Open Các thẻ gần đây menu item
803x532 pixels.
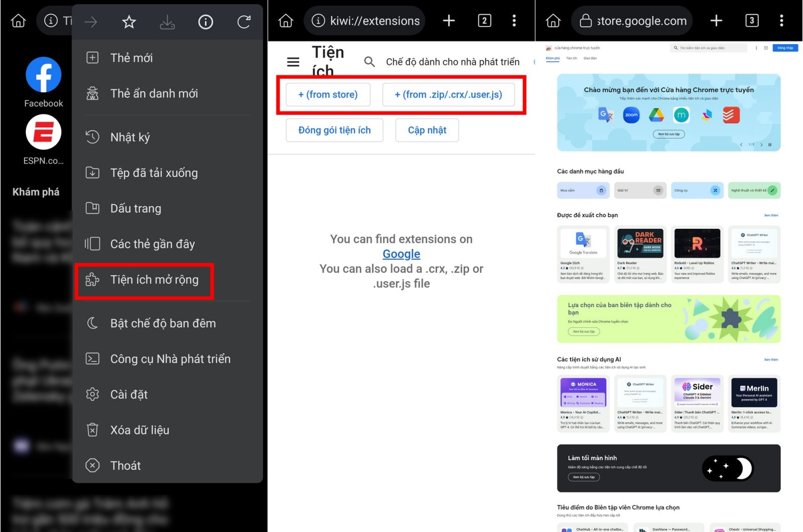coord(169,244)
